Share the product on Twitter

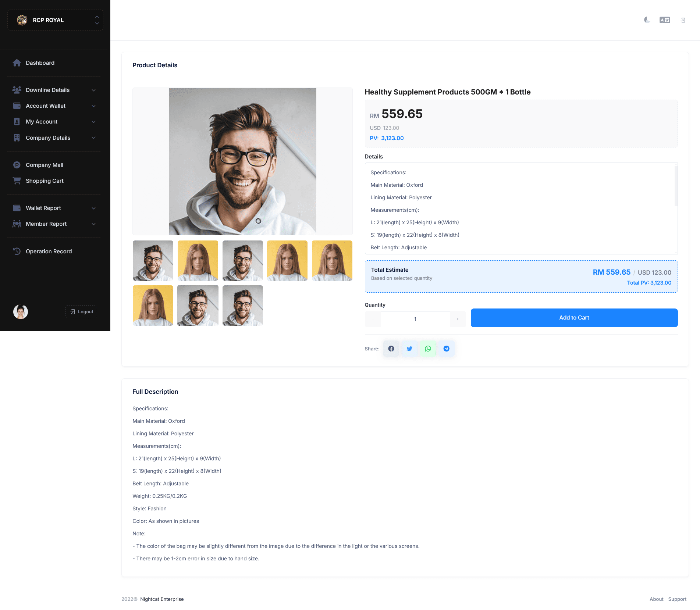click(x=409, y=349)
